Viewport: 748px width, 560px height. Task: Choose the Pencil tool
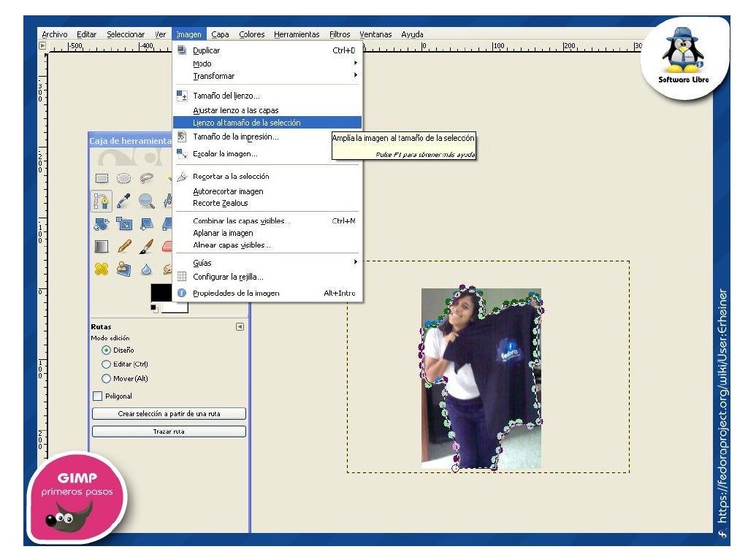(124, 246)
